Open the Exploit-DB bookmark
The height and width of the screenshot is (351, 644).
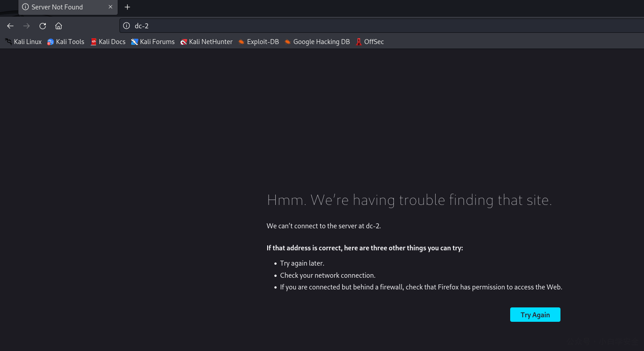[x=259, y=42]
